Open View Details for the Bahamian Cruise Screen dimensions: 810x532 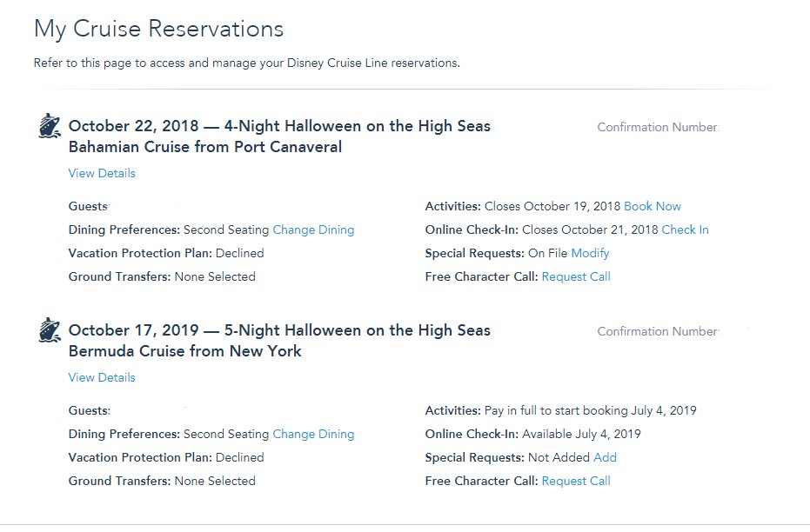tap(102, 173)
